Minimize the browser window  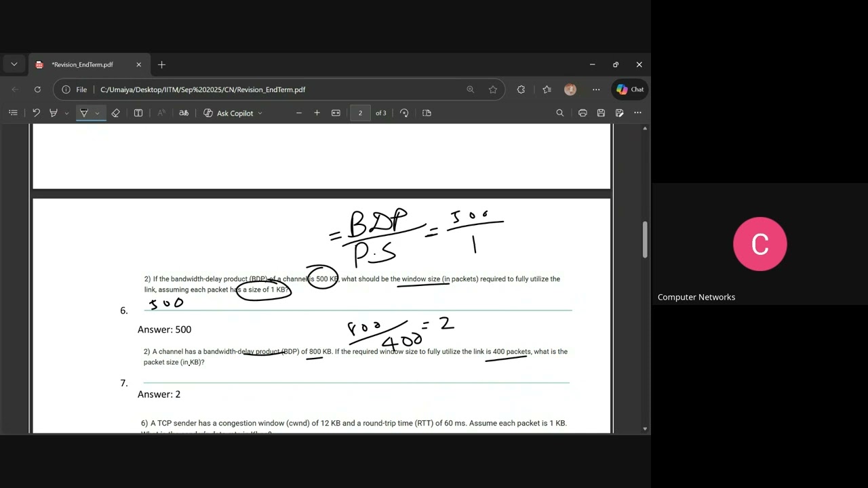click(x=592, y=64)
